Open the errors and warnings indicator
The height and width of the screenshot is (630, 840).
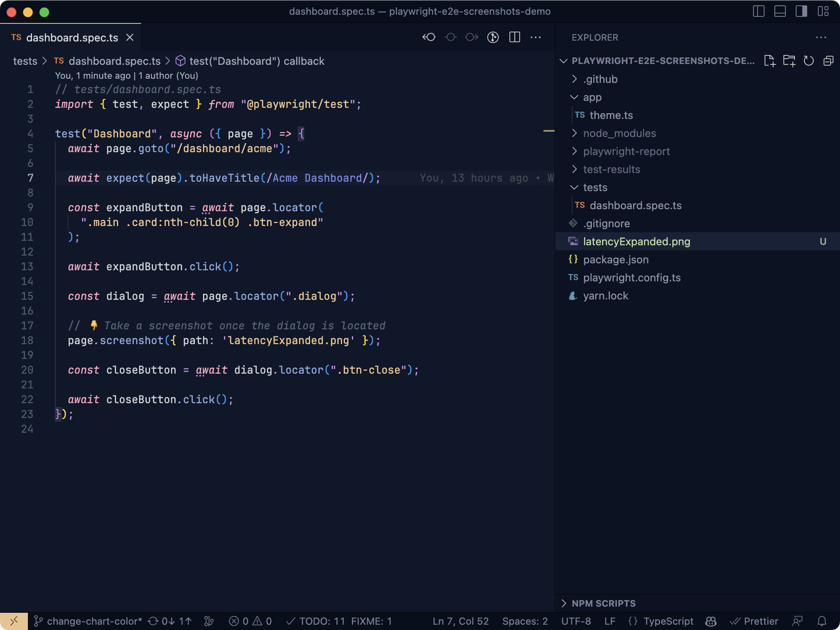pos(250,621)
